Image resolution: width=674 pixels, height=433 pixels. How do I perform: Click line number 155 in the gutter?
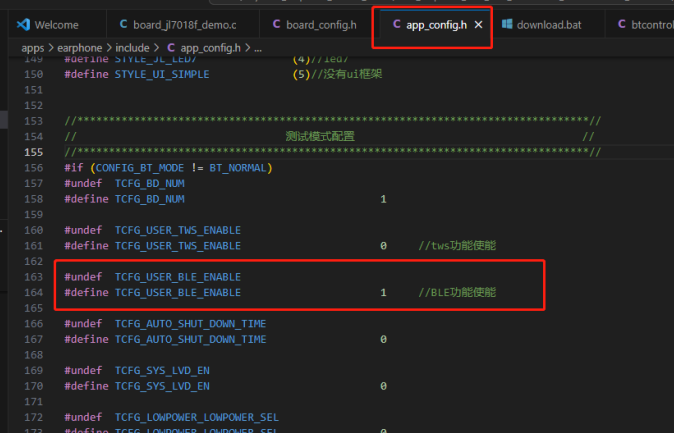tap(34, 152)
